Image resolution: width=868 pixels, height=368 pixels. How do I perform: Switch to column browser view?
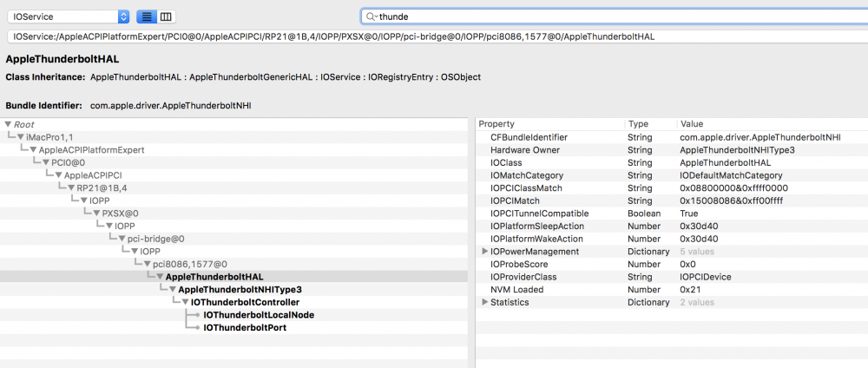coord(165,16)
